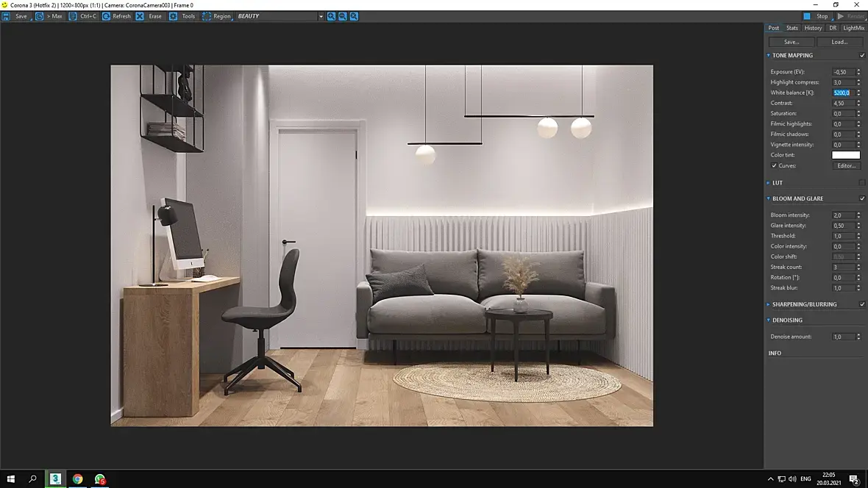Open Tools gear icon
The image size is (868, 488).
click(174, 16)
